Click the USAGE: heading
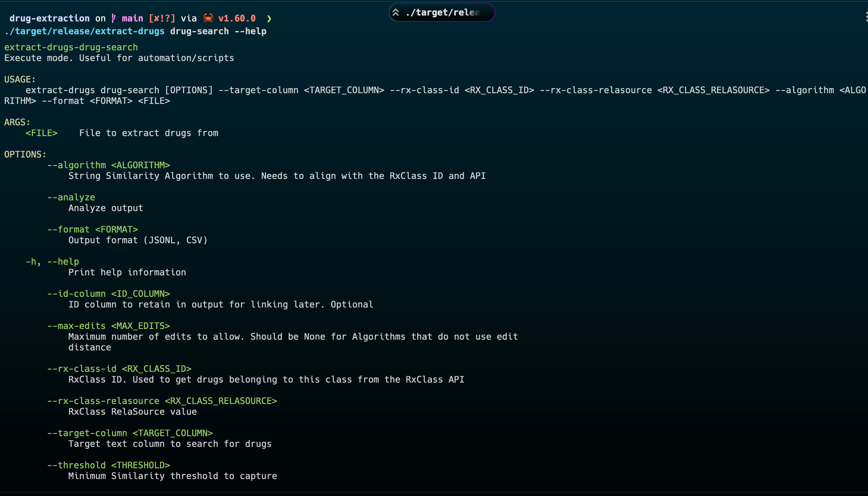Viewport: 868px width, 496px height. (x=20, y=79)
